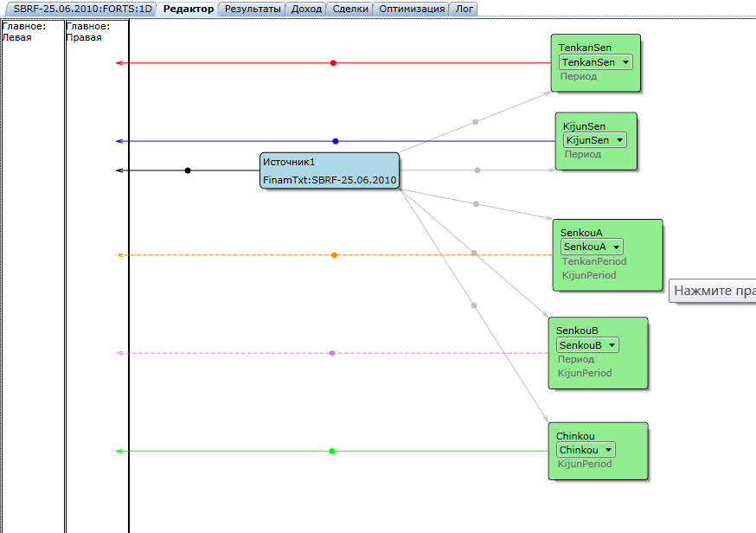This screenshot has height=533, width=756.
Task: Open the KijunSen dropdown
Action: [595, 140]
